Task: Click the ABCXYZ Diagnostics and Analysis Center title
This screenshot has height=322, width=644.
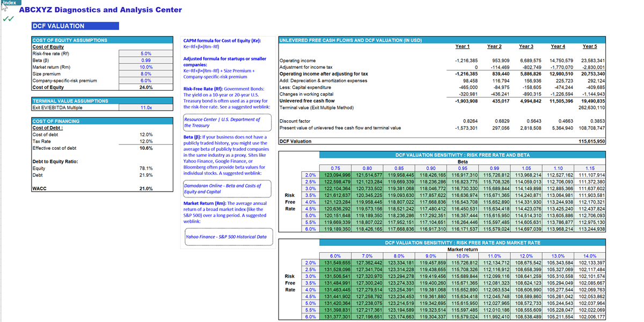Action: [x=100, y=10]
